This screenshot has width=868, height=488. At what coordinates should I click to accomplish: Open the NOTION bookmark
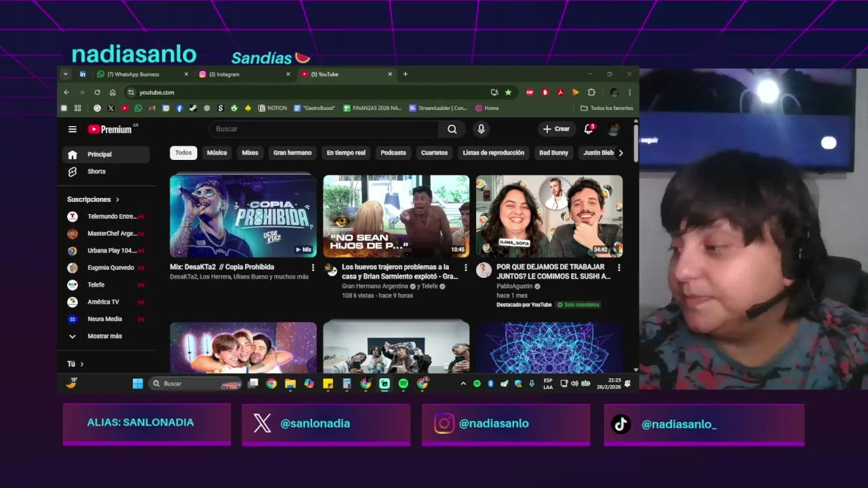(x=273, y=108)
